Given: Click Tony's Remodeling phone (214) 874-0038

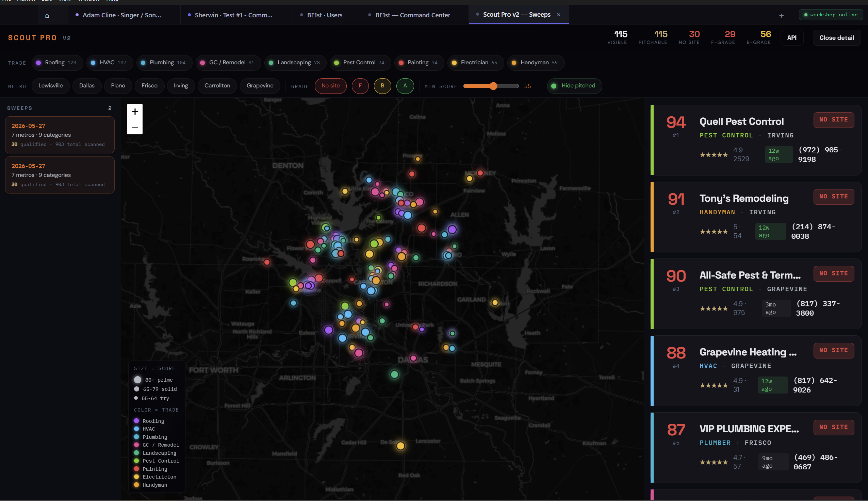Looking at the screenshot, I should [813, 232].
